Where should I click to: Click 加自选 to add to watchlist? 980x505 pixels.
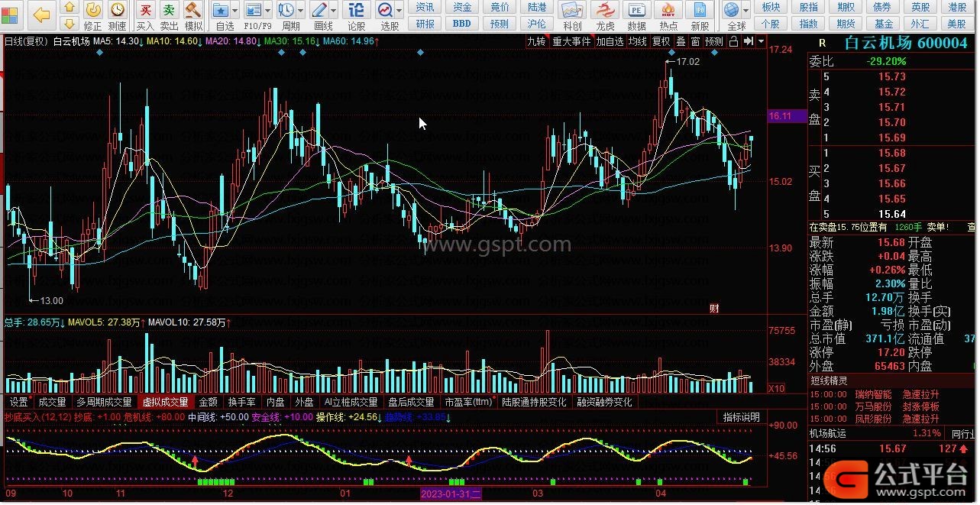pos(610,41)
